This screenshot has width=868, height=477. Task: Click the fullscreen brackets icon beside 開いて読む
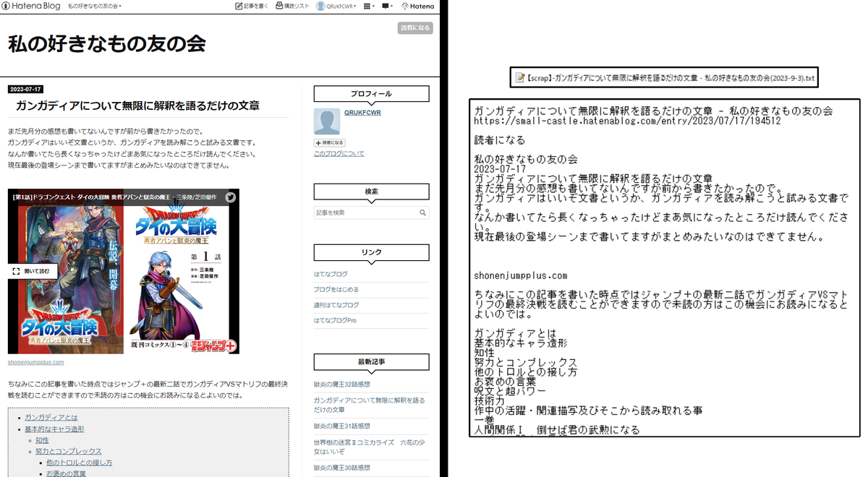[x=16, y=271]
